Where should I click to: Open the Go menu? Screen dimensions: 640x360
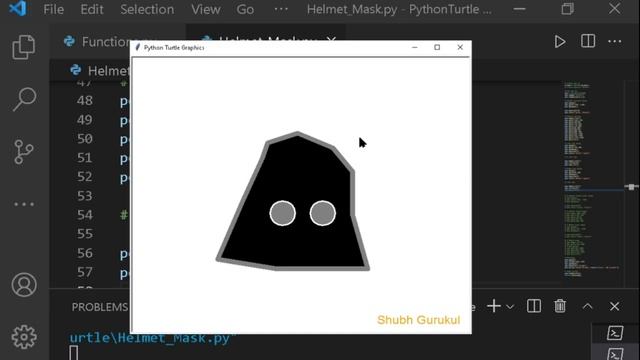[x=245, y=9]
